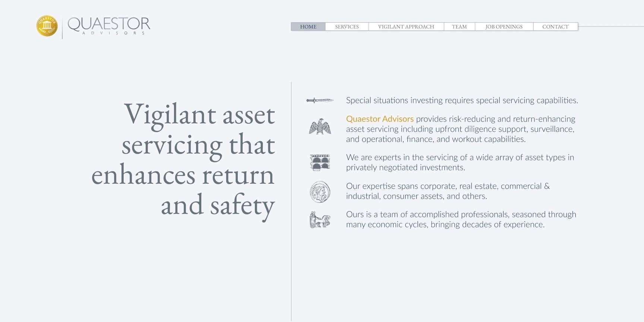The width and height of the screenshot is (644, 322).
Task: Open the Services menu item
Action: click(347, 27)
